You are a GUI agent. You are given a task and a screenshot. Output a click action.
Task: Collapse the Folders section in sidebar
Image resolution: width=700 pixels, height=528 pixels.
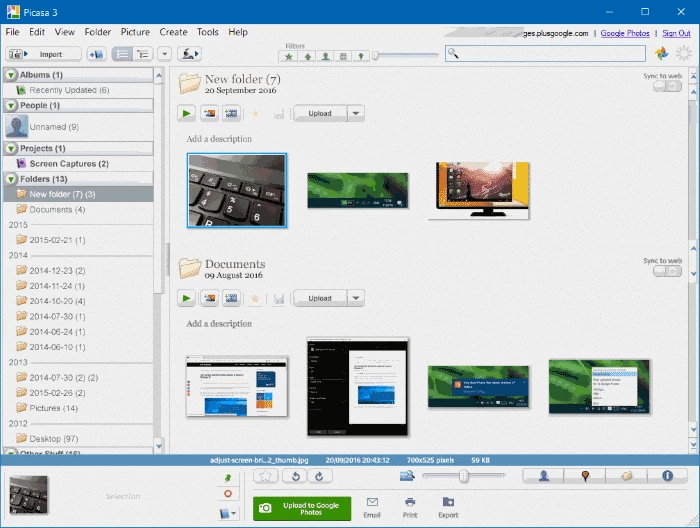(11, 179)
